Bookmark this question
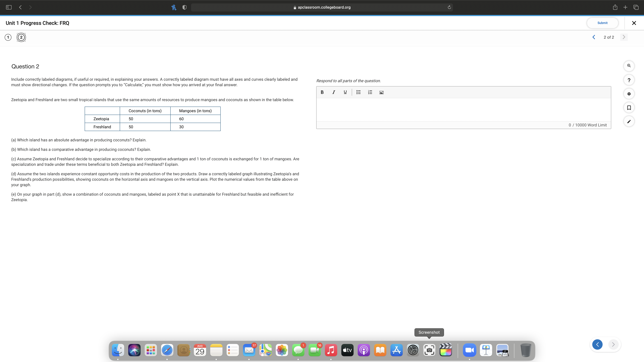This screenshot has width=644, height=362. click(629, 108)
